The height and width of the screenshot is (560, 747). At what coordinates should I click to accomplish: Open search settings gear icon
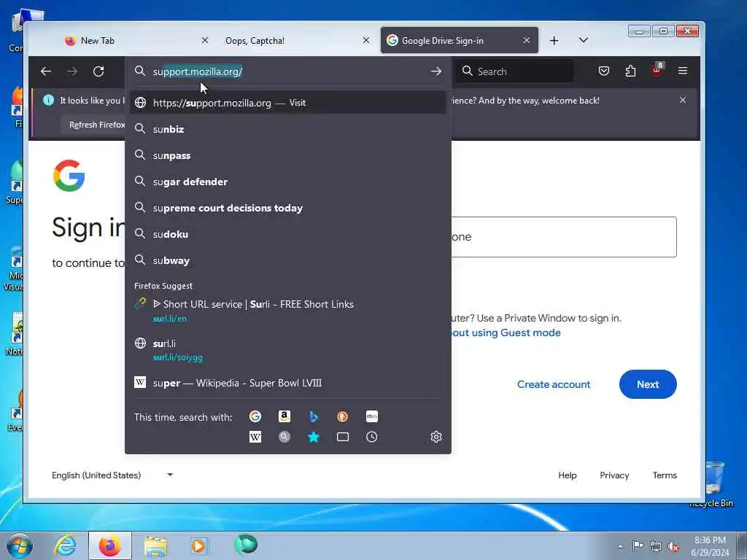point(436,437)
